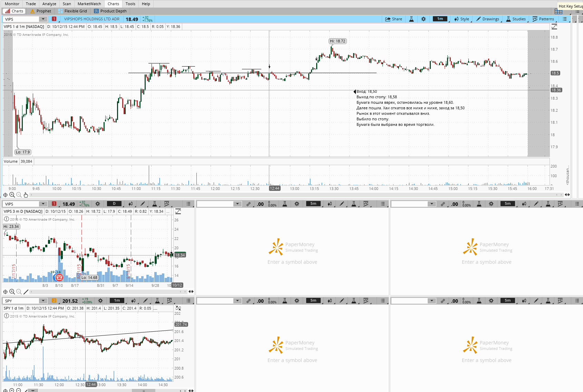Open the Patterns menu in main chart
583x392 pixels.
coord(543,19)
